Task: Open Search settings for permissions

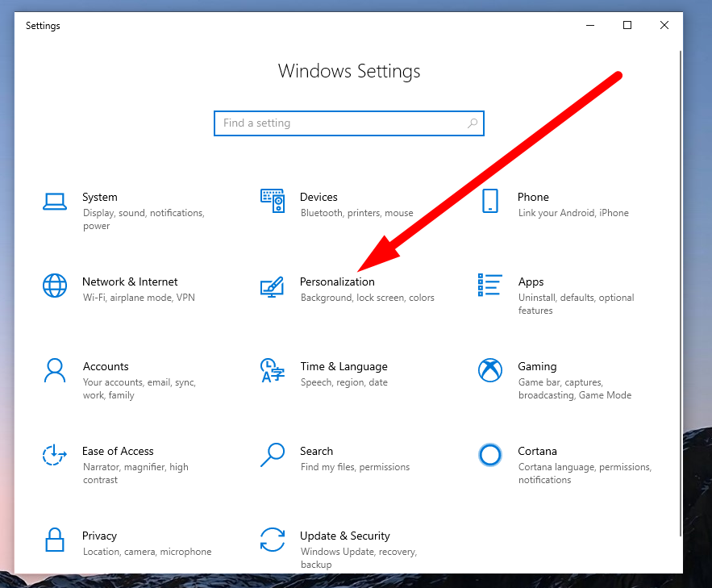Action: [x=316, y=451]
